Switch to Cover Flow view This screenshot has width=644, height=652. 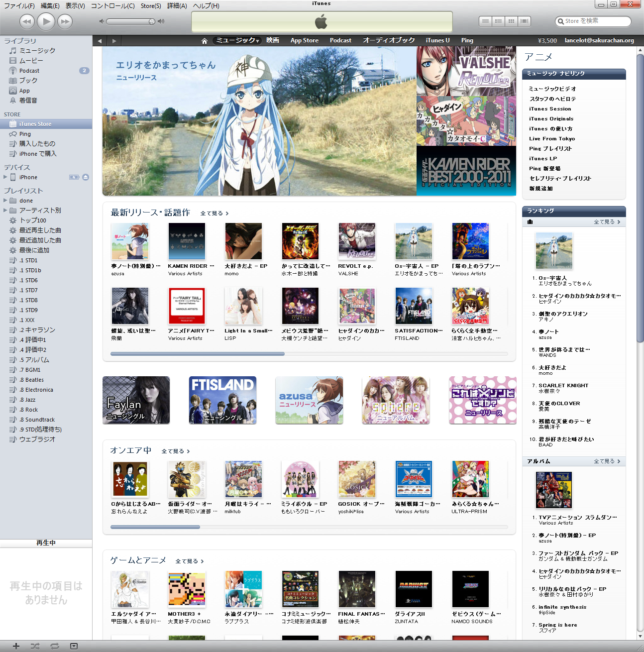[524, 21]
